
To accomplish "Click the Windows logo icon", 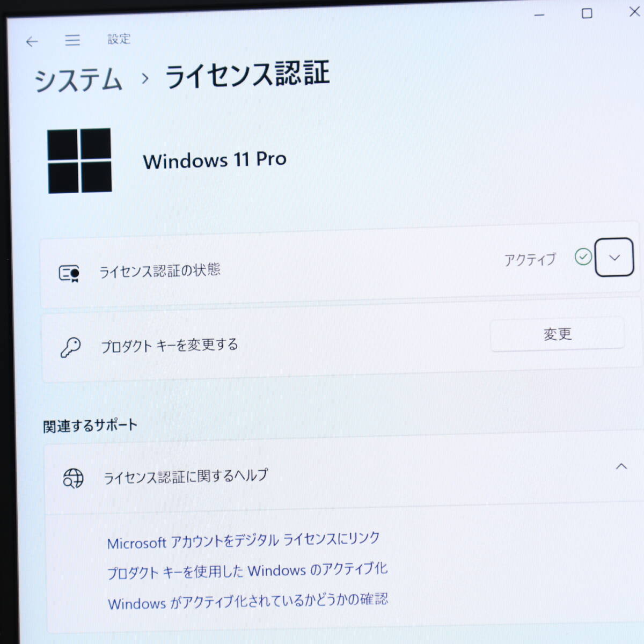I will coord(79,160).
